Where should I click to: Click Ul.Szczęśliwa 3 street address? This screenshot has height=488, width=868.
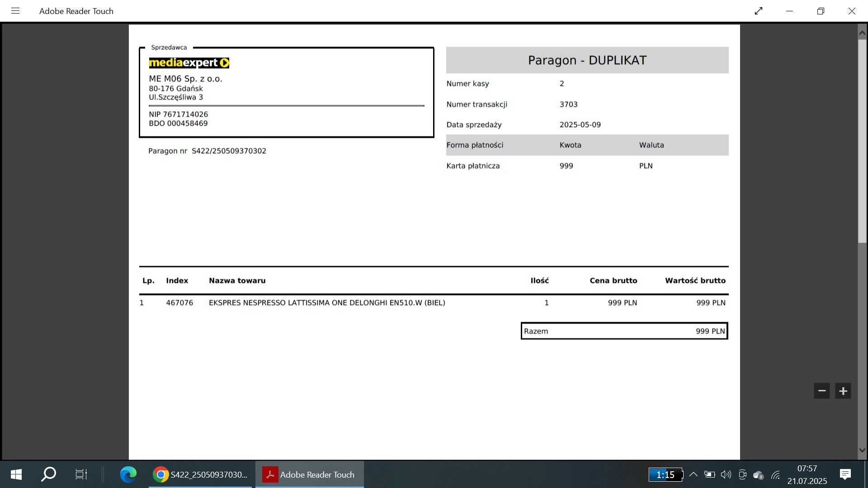coord(176,97)
